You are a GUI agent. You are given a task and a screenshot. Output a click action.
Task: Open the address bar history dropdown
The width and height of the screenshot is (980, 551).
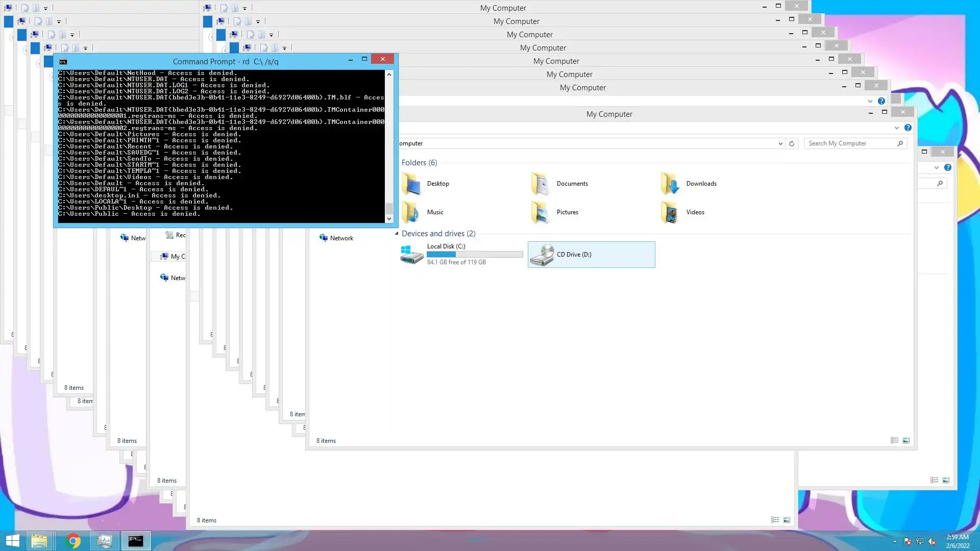coord(780,144)
